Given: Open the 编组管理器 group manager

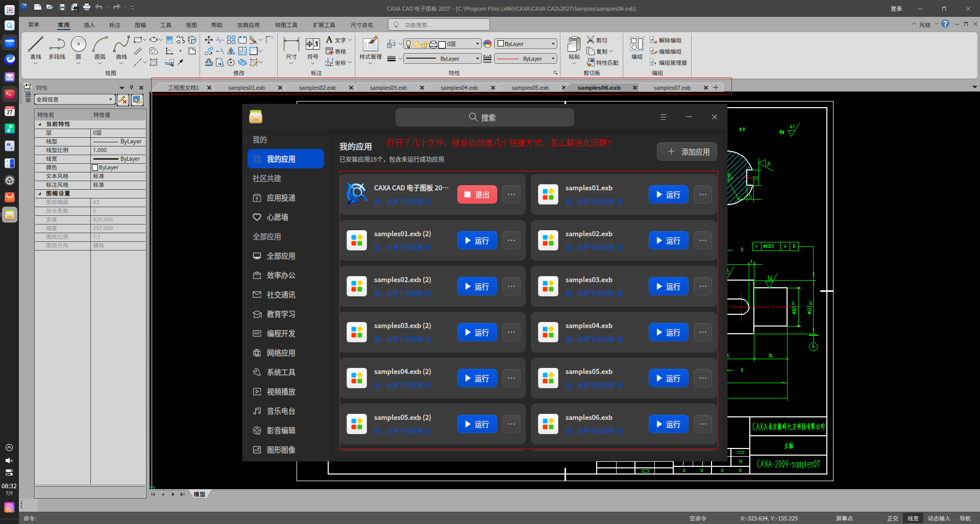Looking at the screenshot, I should (x=668, y=62).
